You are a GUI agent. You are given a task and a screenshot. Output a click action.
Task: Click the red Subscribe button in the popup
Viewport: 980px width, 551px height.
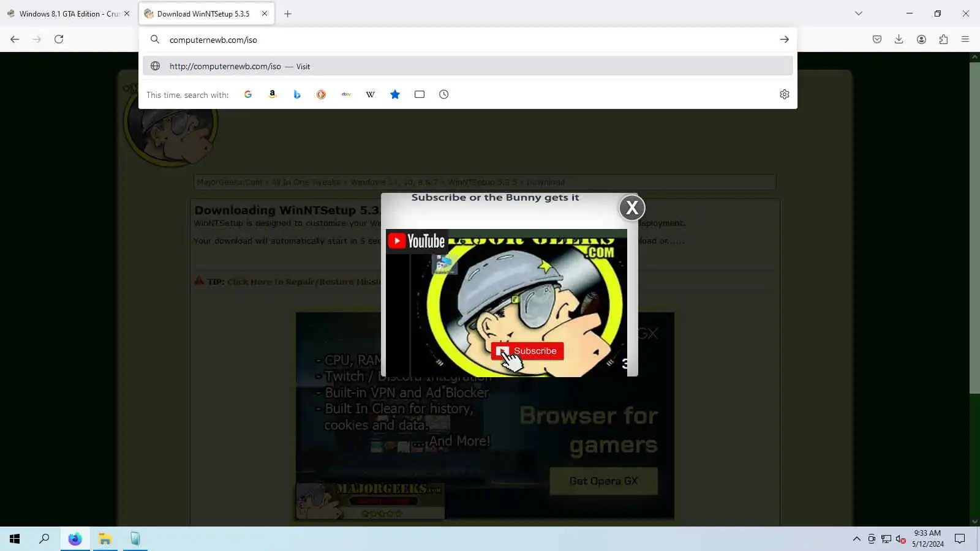(x=527, y=351)
